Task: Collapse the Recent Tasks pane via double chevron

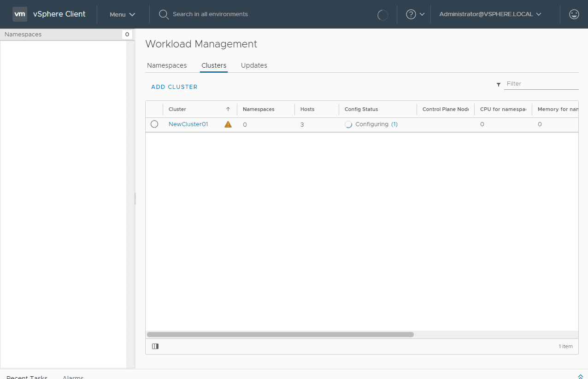Action: (x=580, y=376)
